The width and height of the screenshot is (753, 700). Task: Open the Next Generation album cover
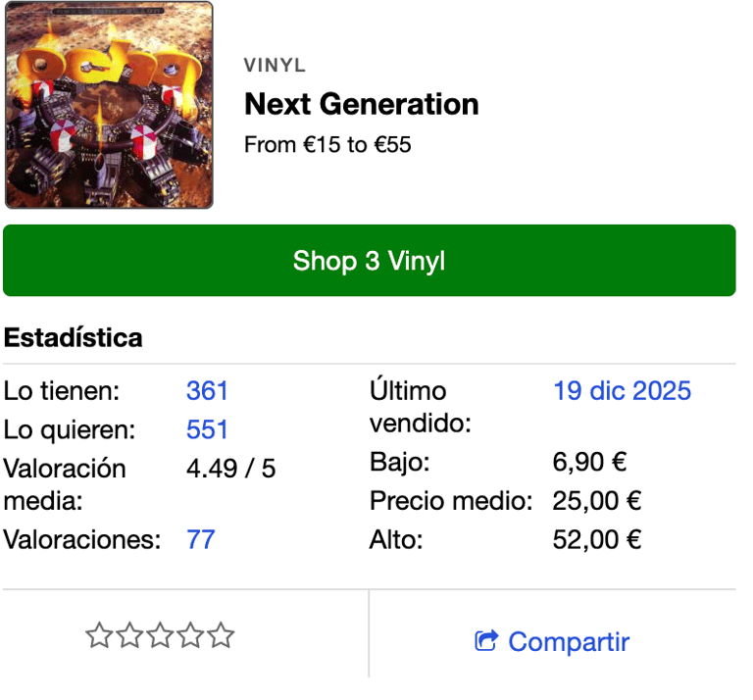coord(109,105)
